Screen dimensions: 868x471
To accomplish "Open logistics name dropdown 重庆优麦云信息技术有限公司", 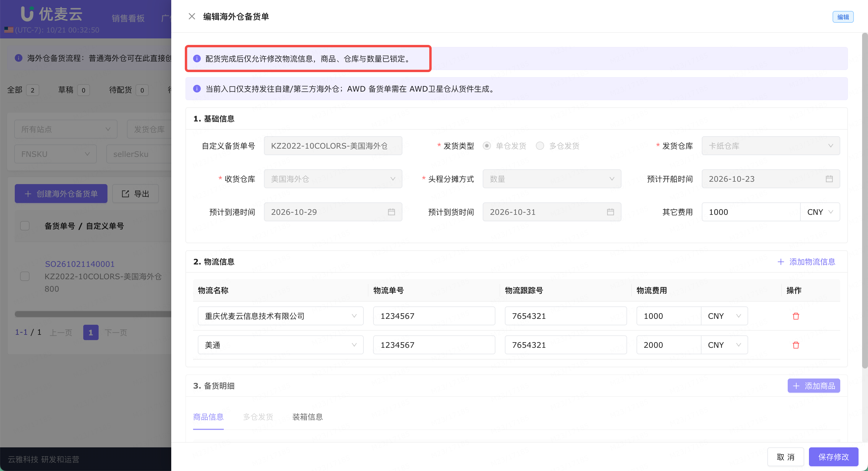I will (x=280, y=316).
